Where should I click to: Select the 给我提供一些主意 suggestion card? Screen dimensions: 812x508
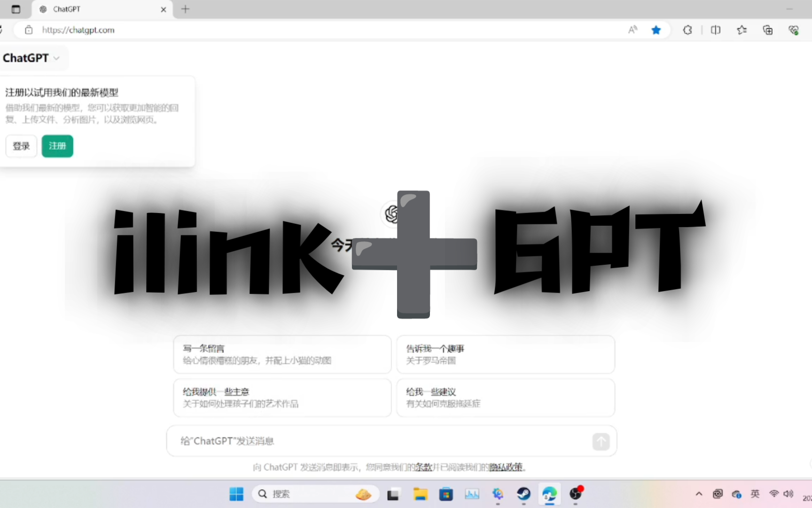(x=282, y=397)
